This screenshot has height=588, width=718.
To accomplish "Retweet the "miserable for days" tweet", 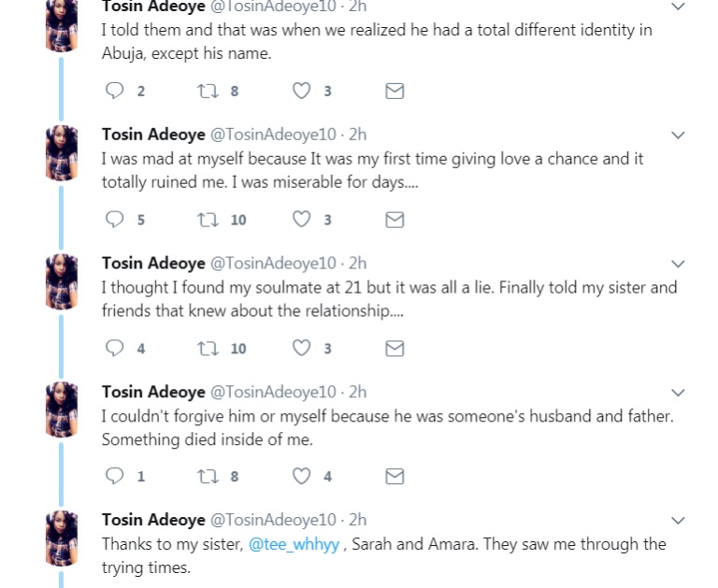I will 206,220.
